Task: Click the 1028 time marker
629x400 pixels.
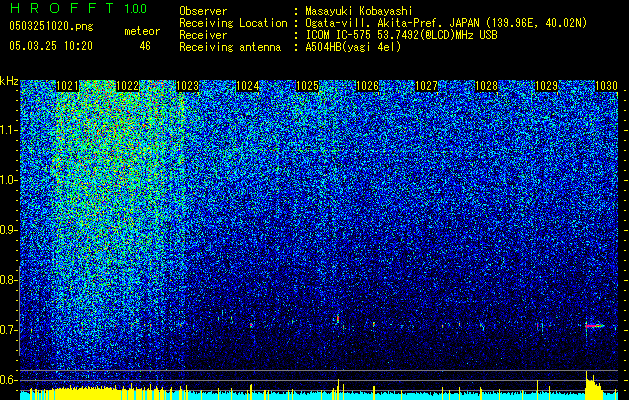Action: [487, 86]
